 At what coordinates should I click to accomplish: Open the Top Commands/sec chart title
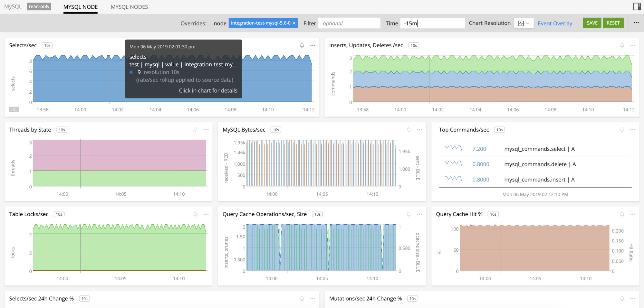pos(464,130)
